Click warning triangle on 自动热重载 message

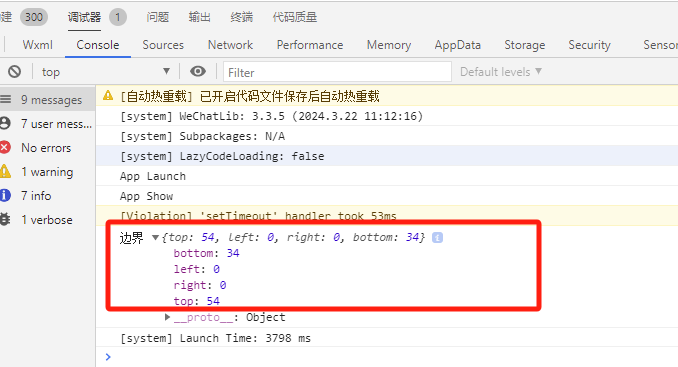(x=108, y=96)
